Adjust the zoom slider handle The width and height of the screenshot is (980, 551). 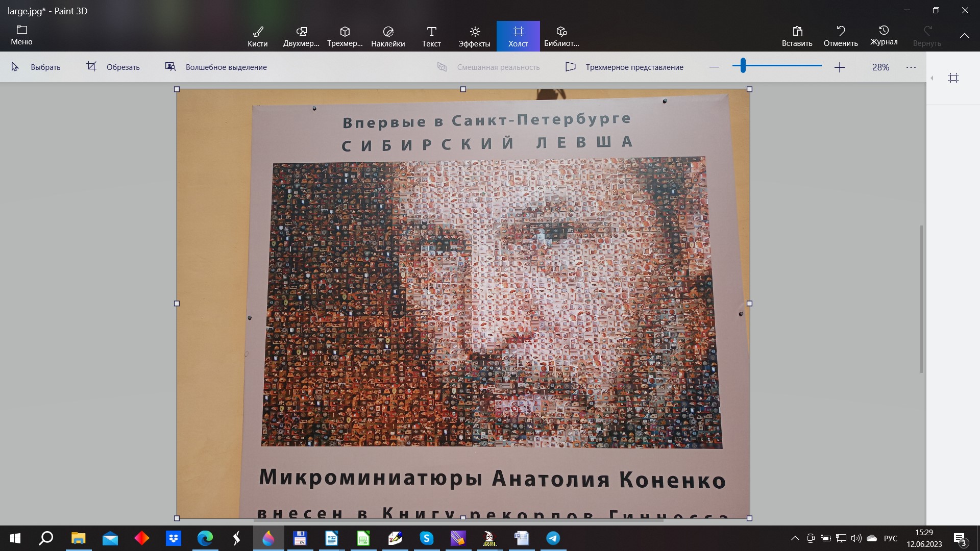point(743,65)
